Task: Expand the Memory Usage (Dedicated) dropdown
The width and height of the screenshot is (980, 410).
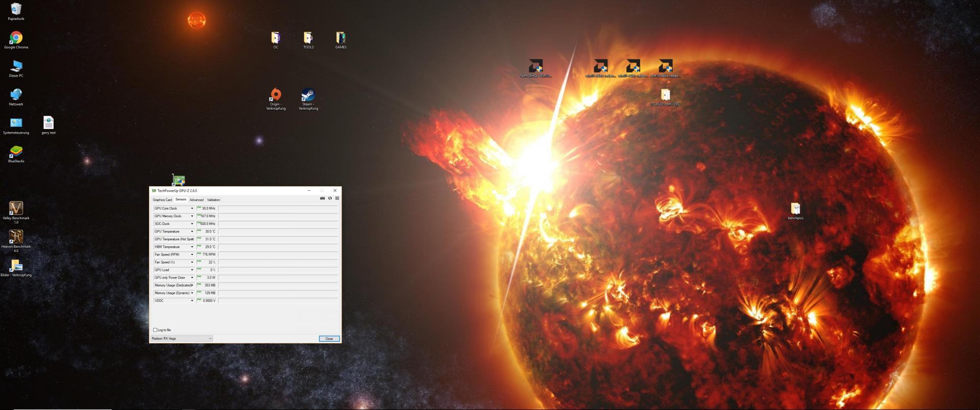Action: click(x=192, y=285)
